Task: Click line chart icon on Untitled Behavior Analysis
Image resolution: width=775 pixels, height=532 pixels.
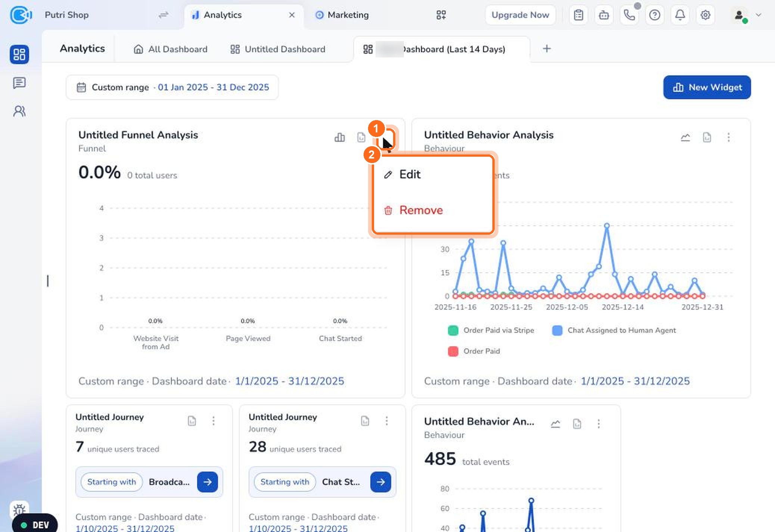Action: (685, 137)
